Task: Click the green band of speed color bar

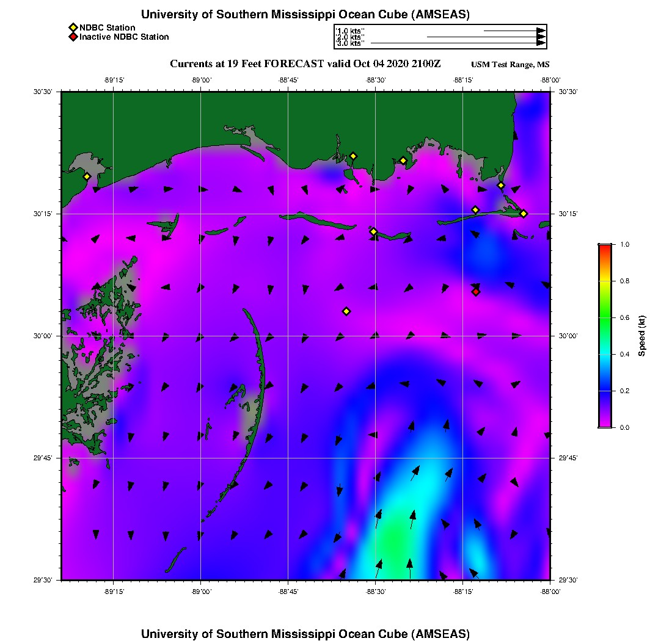Action: click(604, 317)
